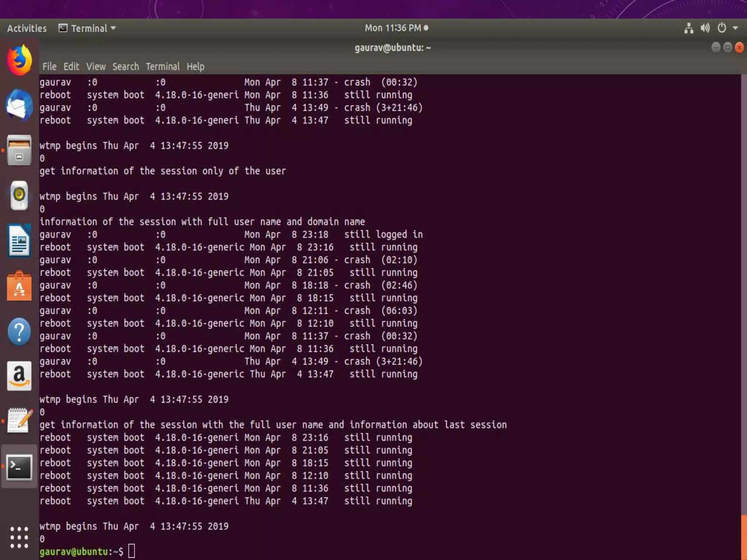The height and width of the screenshot is (560, 747).
Task: Open the Search menu
Action: tap(125, 67)
